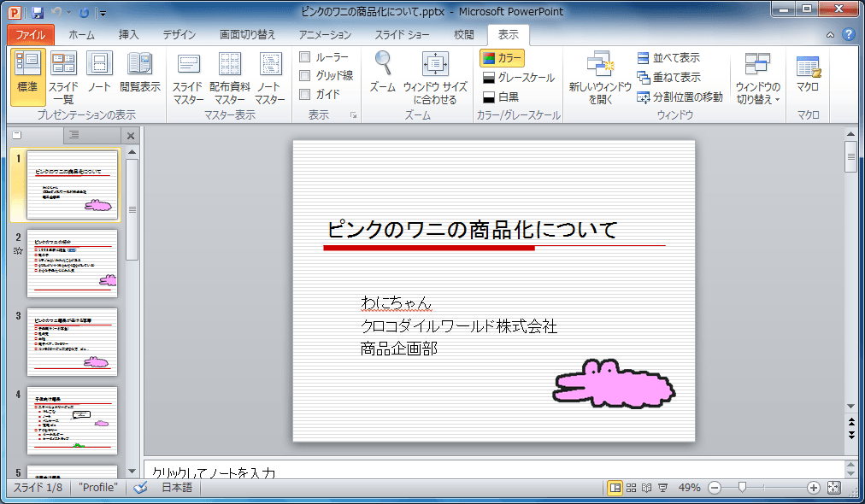
Task: Close the slide thumbnail pane
Action: (x=131, y=136)
